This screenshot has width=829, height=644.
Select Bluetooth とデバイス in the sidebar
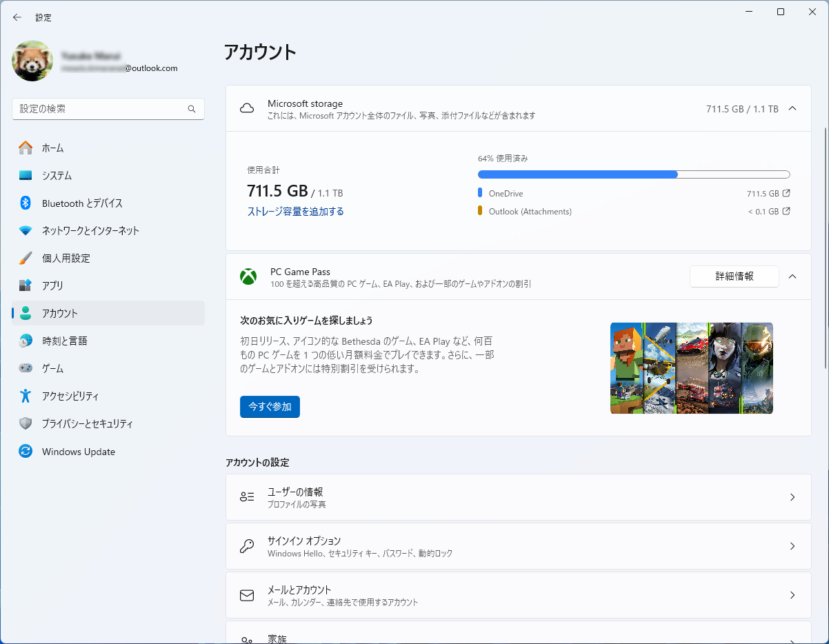coord(82,203)
